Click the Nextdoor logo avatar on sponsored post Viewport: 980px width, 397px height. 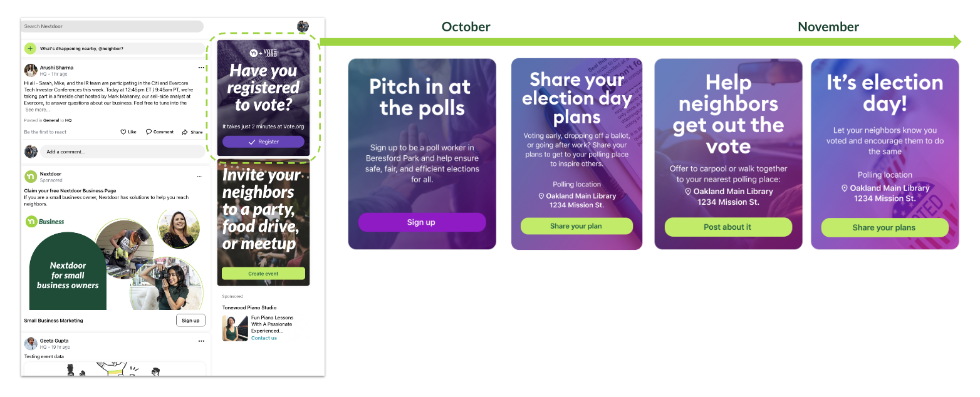31,177
